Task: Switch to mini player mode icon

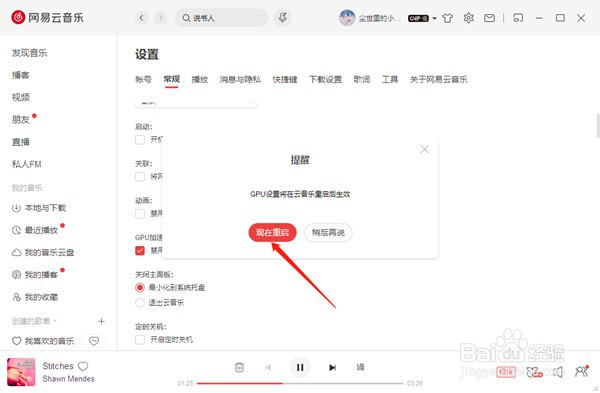Action: [x=518, y=18]
